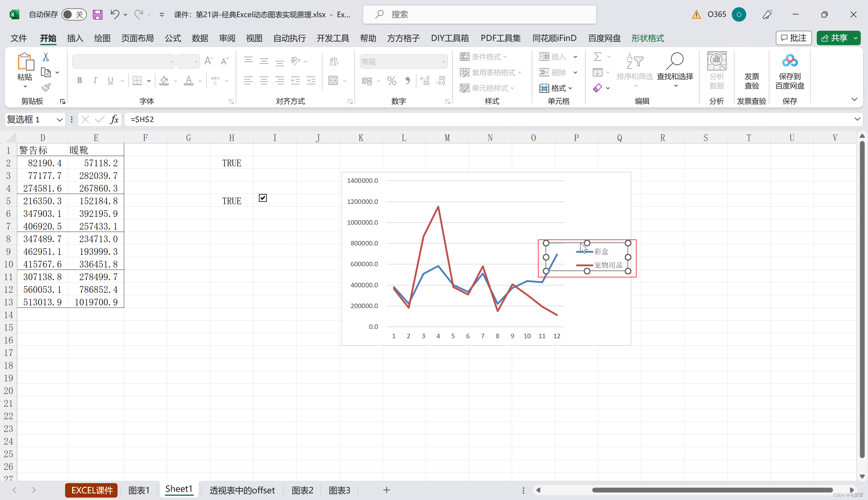Click the Cut scissors icon
This screenshot has width=868, height=500.
pos(46,57)
